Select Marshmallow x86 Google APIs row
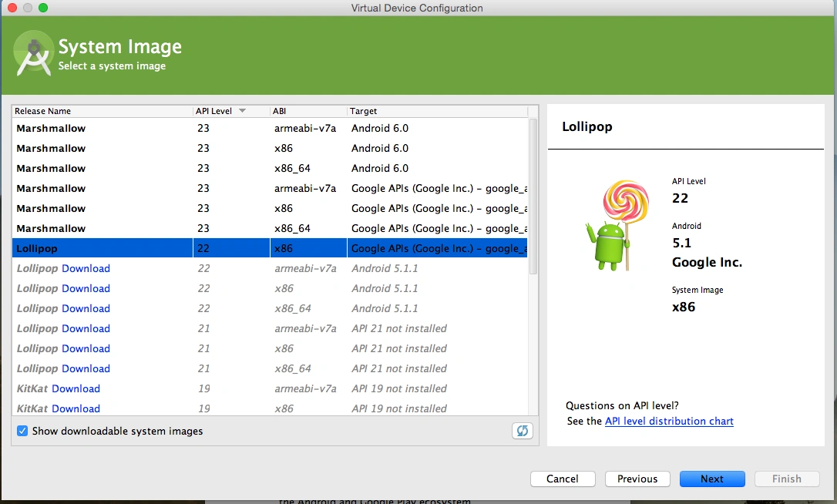Screen dimensions: 837x504 270,208
